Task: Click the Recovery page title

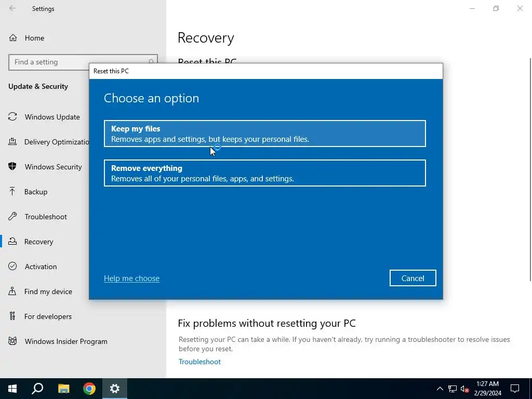Action: 206,37
